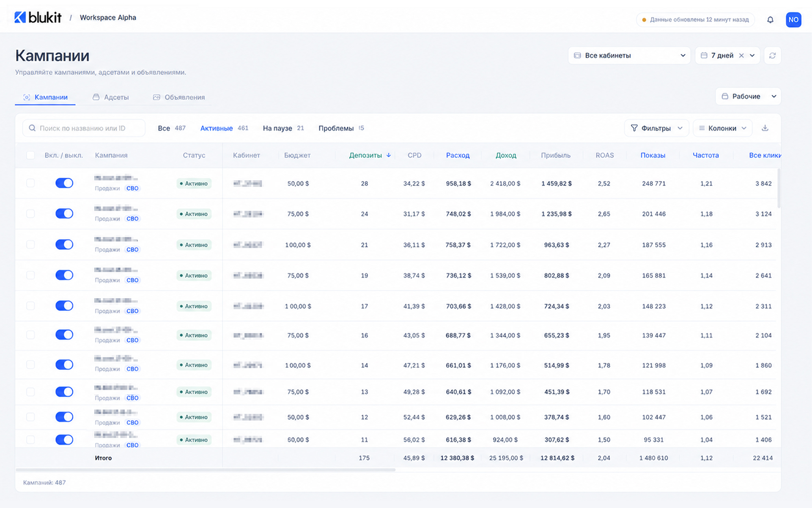Viewport: 812px width, 508px height.
Task: Open the Все кабинеты dropdown
Action: [629, 55]
